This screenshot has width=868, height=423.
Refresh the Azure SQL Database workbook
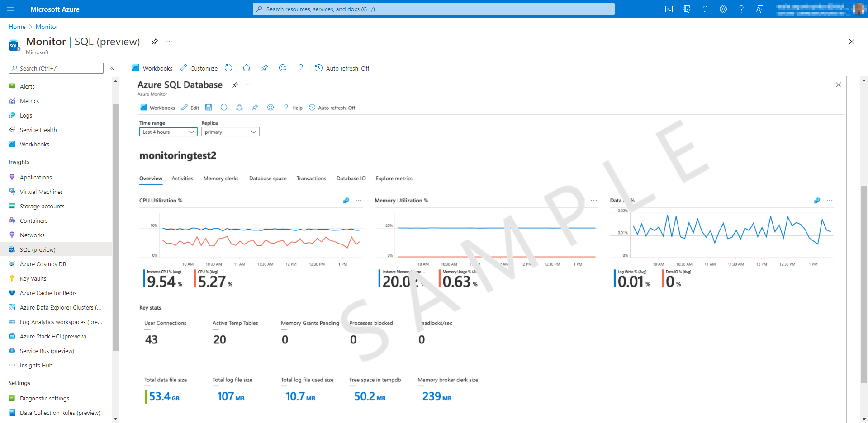(x=224, y=108)
